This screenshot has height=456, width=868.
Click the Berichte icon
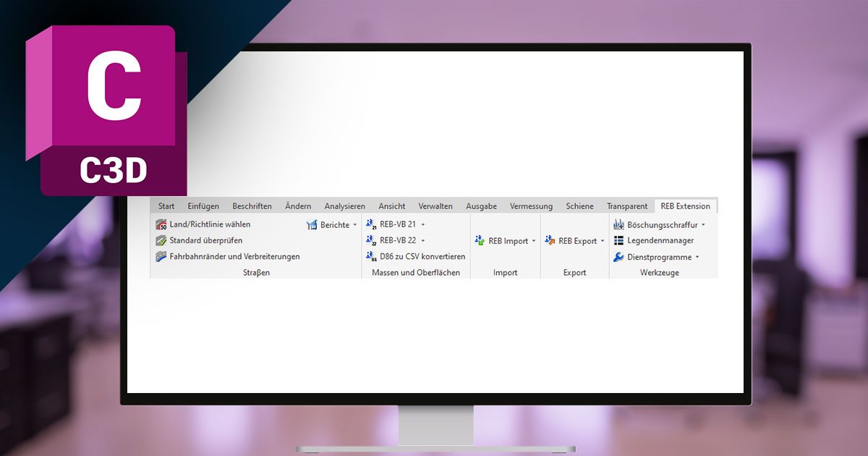click(x=312, y=225)
